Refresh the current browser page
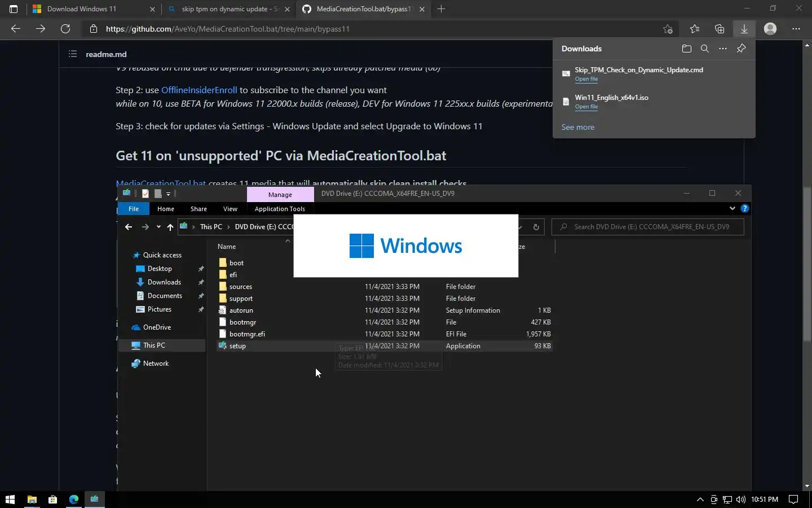812x508 pixels. pos(65,29)
